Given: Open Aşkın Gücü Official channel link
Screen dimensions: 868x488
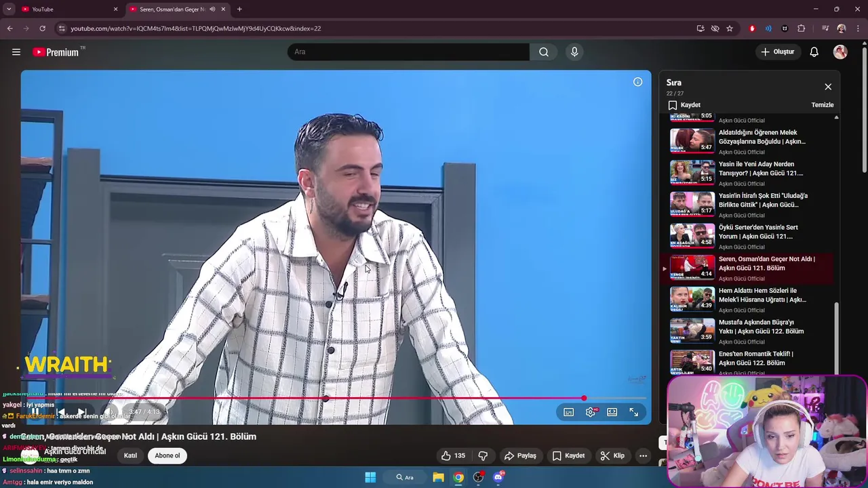Looking at the screenshot, I should (x=75, y=451).
